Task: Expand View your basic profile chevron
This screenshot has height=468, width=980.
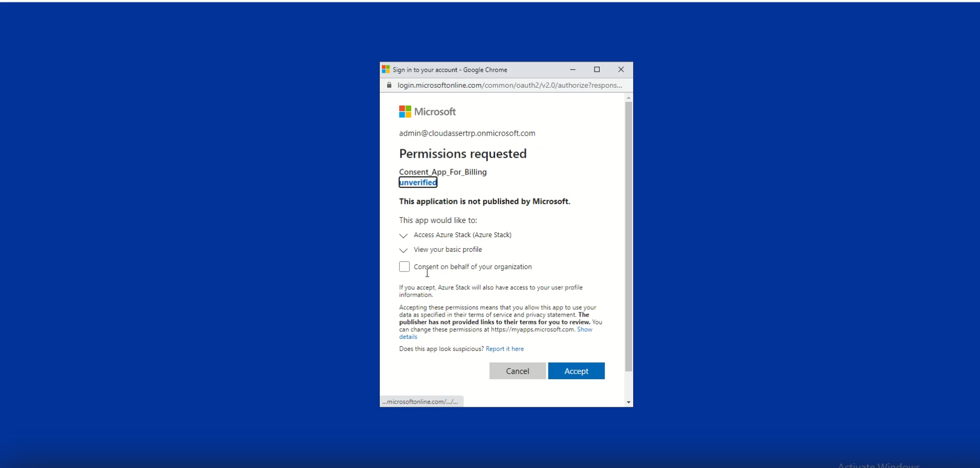Action: 403,250
